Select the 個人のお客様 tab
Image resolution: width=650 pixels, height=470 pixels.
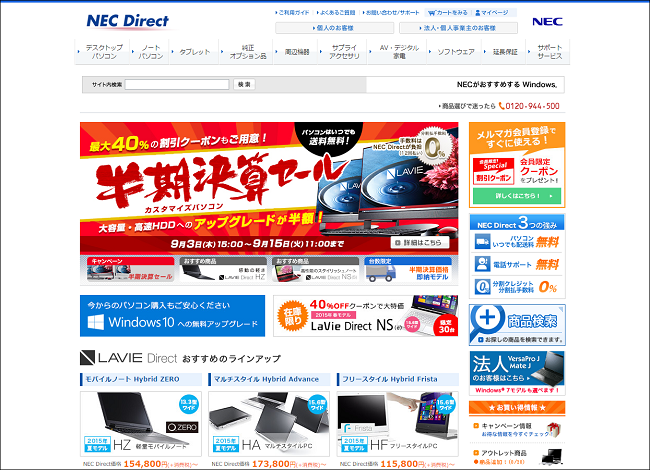(x=335, y=28)
